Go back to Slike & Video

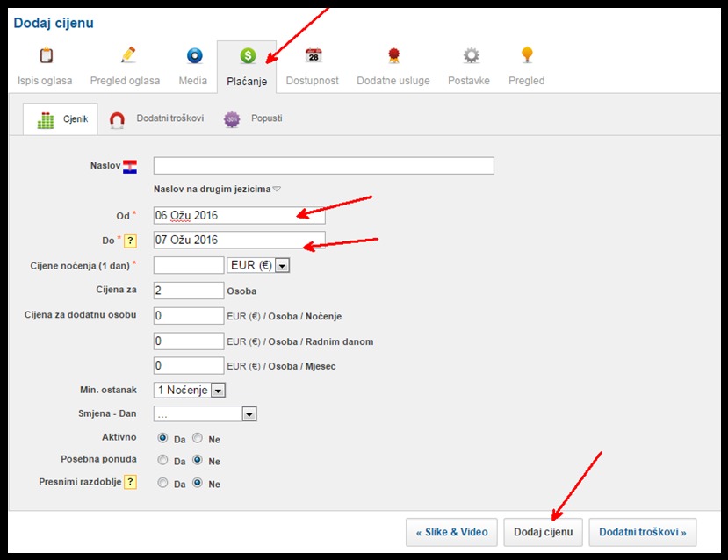point(452,532)
